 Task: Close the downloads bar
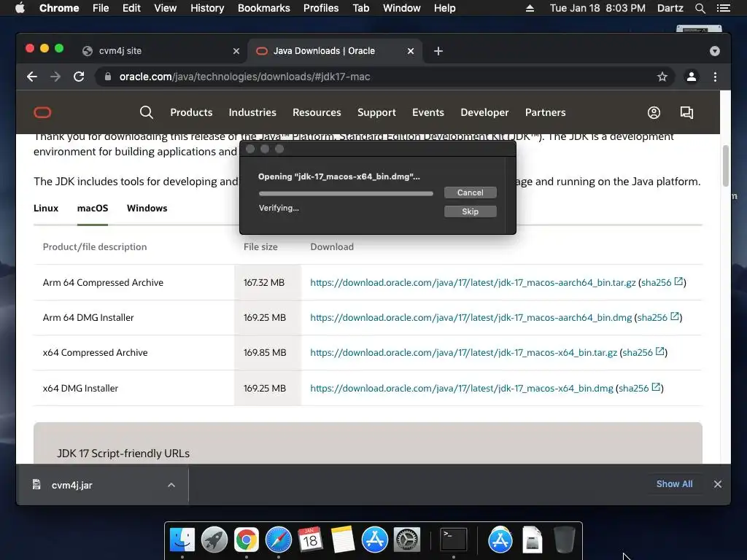718,484
